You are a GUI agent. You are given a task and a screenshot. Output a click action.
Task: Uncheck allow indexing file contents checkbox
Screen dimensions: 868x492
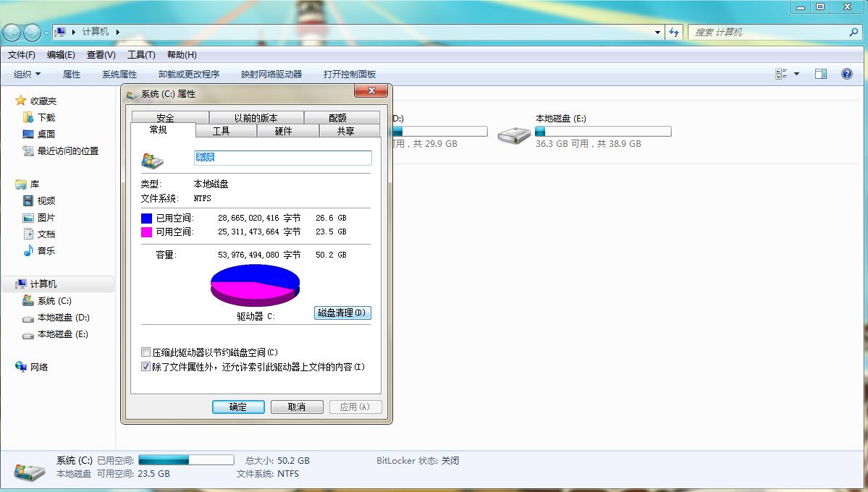coord(146,366)
